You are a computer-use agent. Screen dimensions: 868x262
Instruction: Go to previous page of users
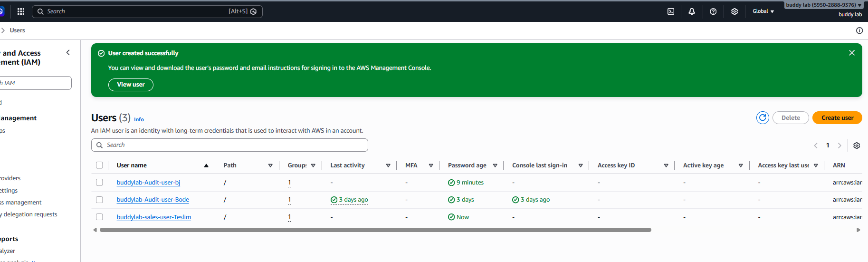(816, 146)
